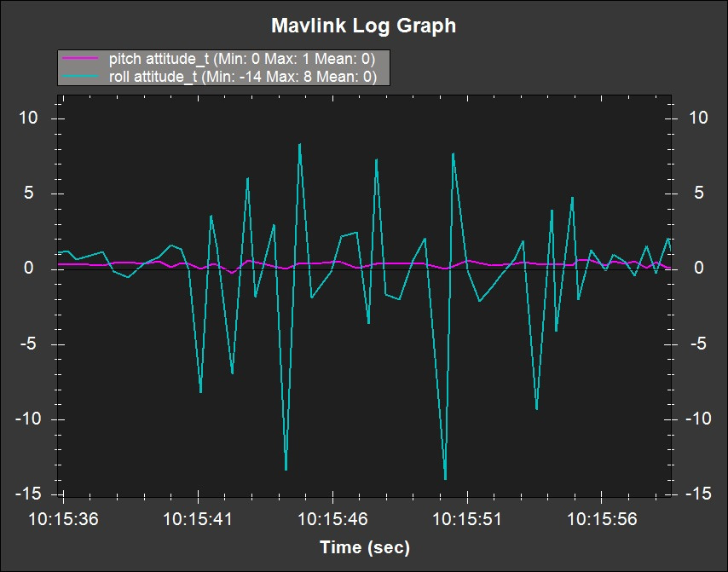Click the left axis 0 label

click(x=29, y=269)
